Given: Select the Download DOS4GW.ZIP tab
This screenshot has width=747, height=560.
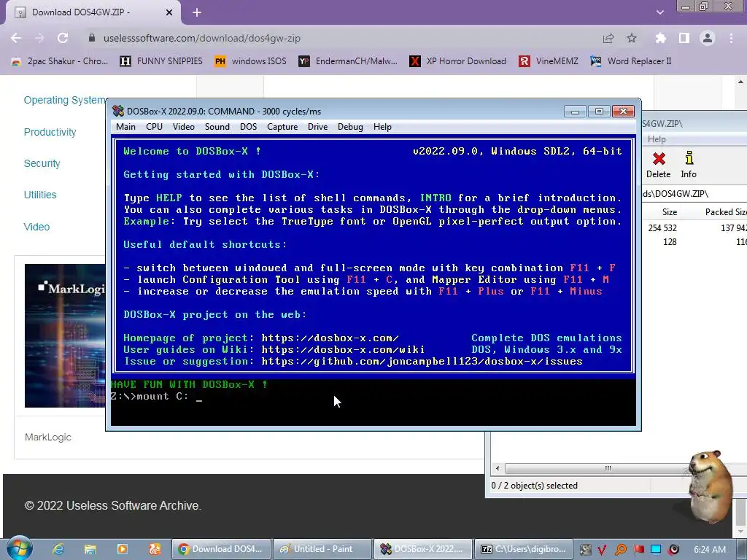Looking at the screenshot, I should [93, 12].
